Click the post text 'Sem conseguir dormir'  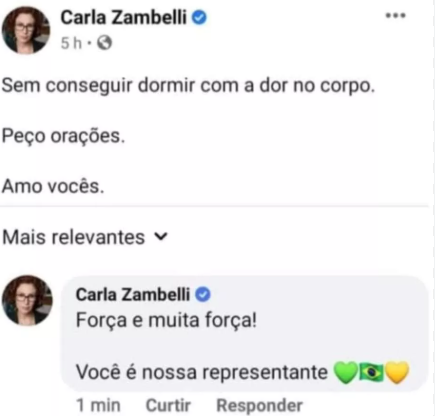(98, 86)
